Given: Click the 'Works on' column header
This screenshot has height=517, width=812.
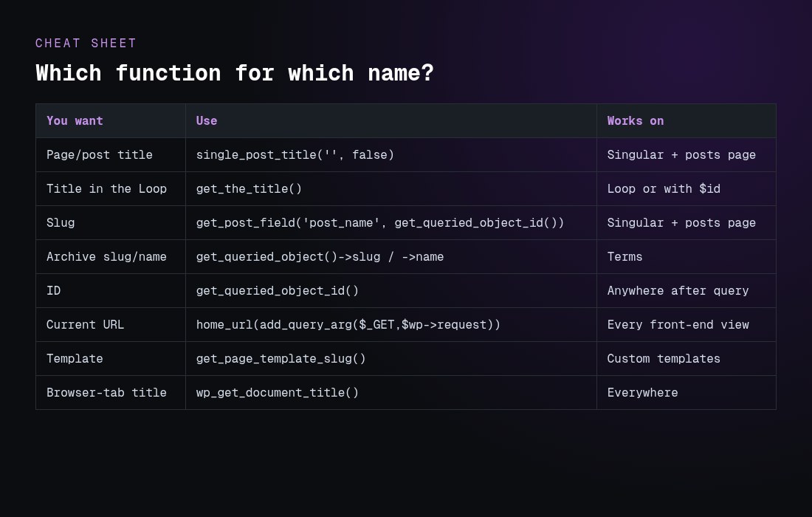Looking at the screenshot, I should 687,120.
